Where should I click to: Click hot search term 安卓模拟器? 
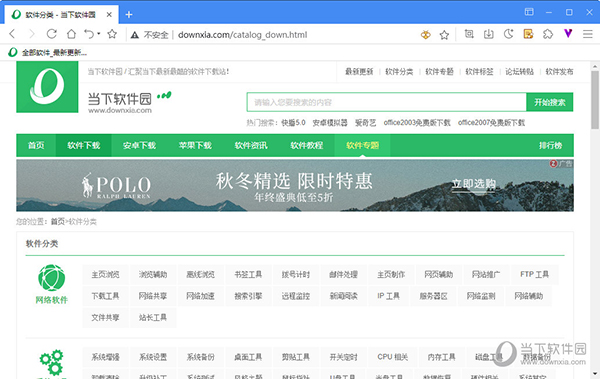click(330, 123)
